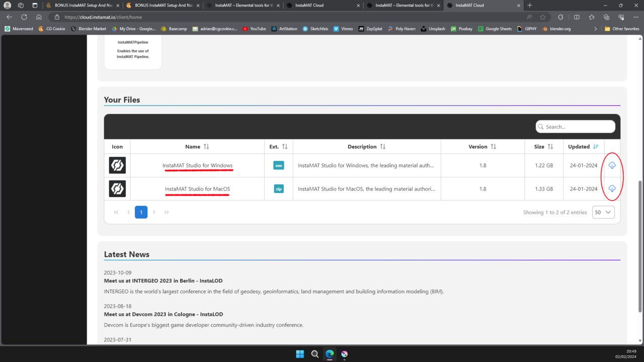Expand the hidden bookmarks overflow chevron
The width and height of the screenshot is (644, 362).
coord(595,29)
